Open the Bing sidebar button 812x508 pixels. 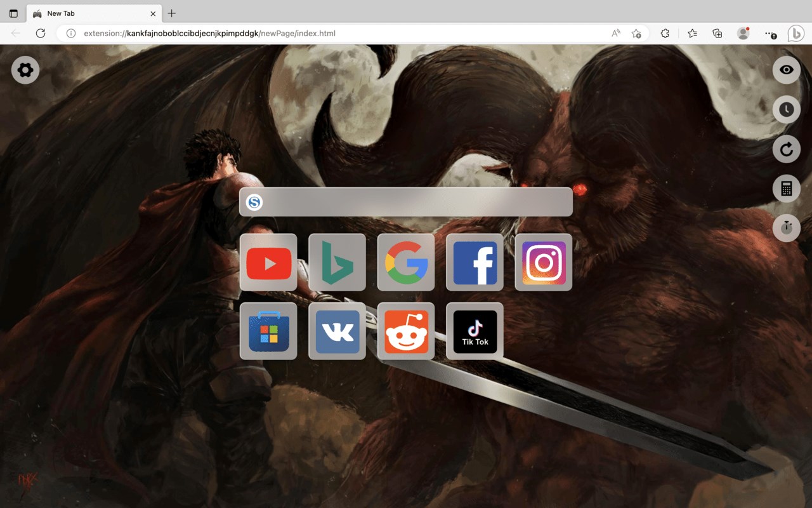[796, 34]
